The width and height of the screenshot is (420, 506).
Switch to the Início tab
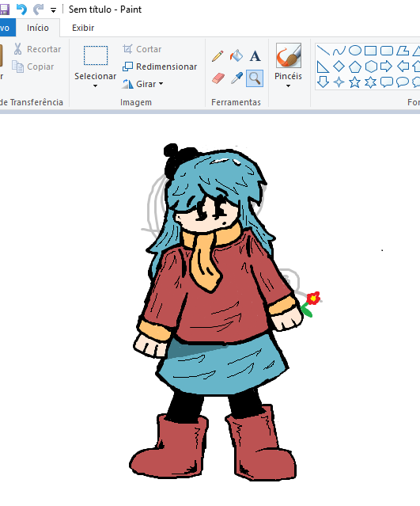coord(38,28)
